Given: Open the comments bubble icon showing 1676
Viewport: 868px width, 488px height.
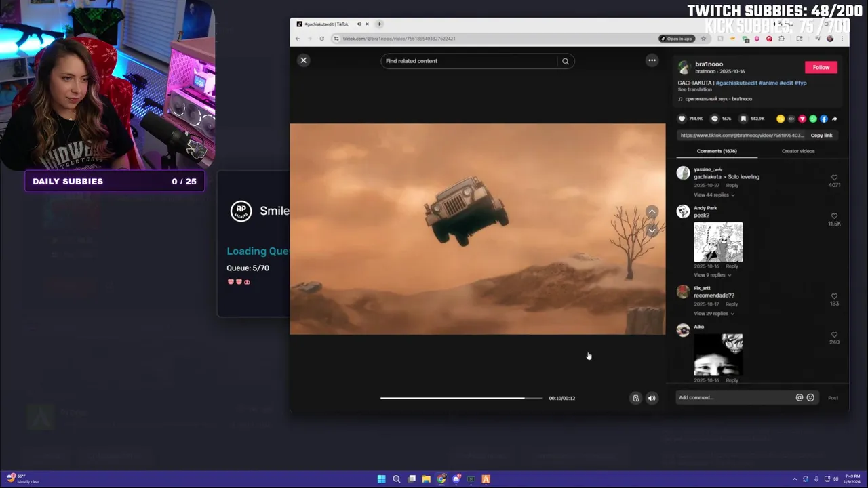Looking at the screenshot, I should pos(714,119).
